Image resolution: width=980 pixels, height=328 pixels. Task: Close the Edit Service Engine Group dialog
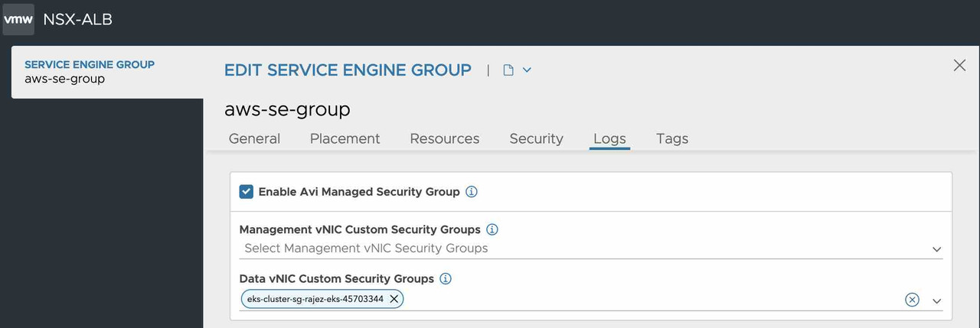pos(959,66)
